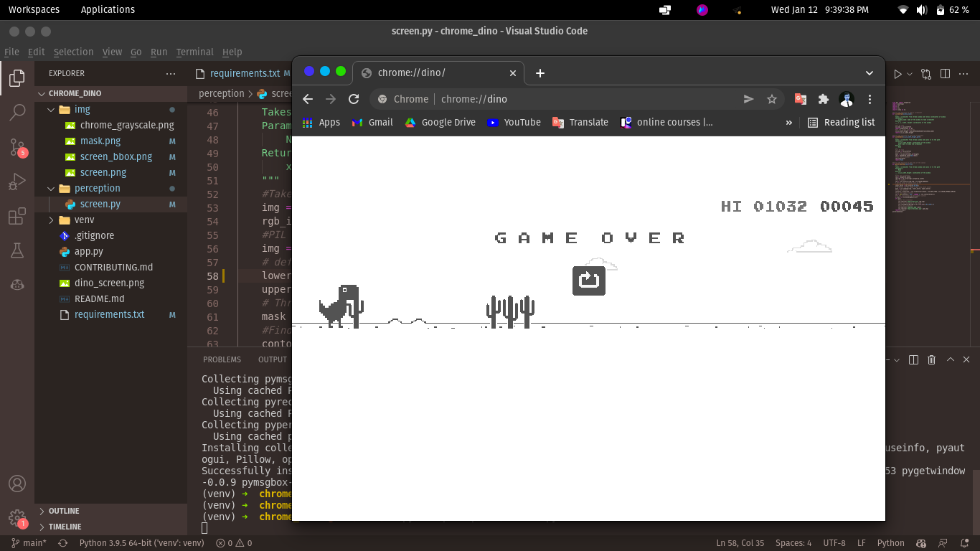Viewport: 980px width, 551px height.
Task: Open mask.png in Explorer
Action: click(x=100, y=141)
